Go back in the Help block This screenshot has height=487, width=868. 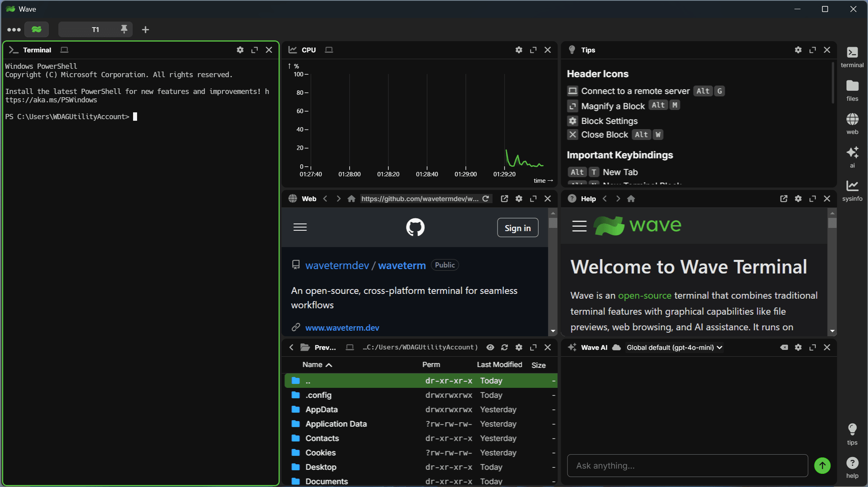[x=605, y=199]
